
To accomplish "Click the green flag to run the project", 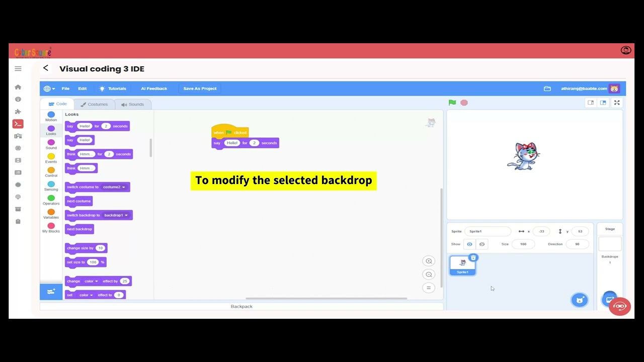I will point(452,103).
